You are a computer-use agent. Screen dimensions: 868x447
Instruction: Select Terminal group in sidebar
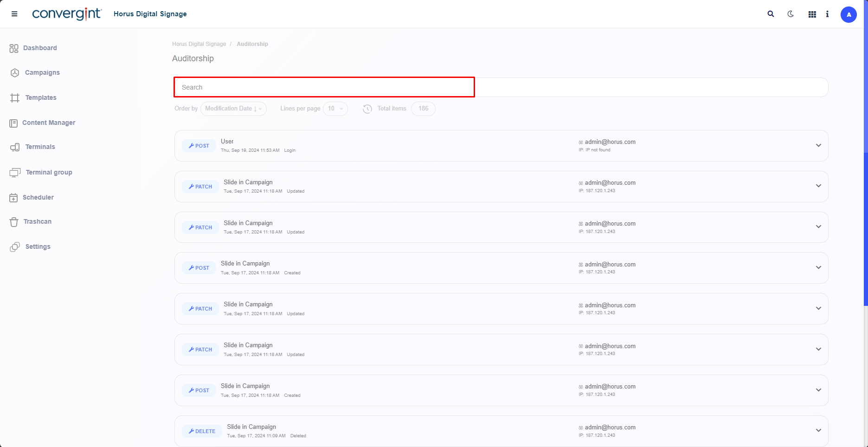point(49,172)
